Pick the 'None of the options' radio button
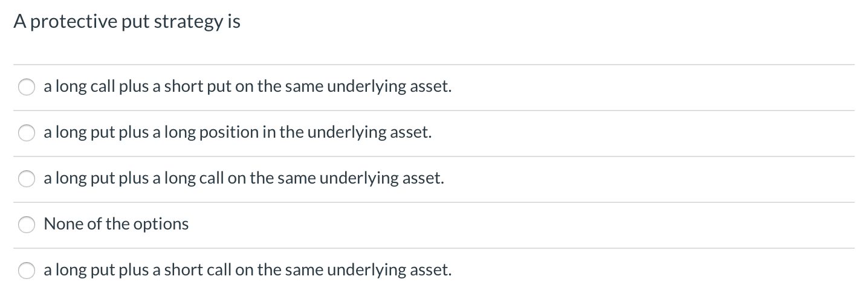868x308 pixels. 27,225
